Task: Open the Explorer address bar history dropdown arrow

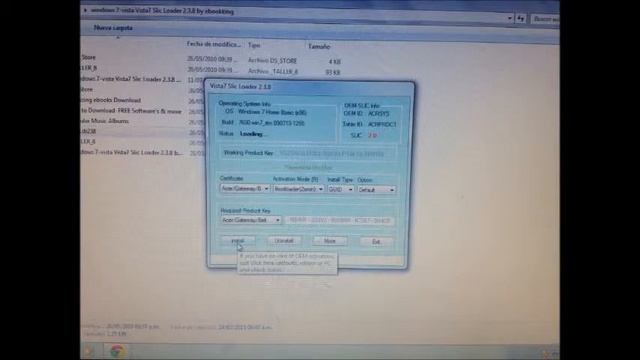Action: tap(510, 18)
